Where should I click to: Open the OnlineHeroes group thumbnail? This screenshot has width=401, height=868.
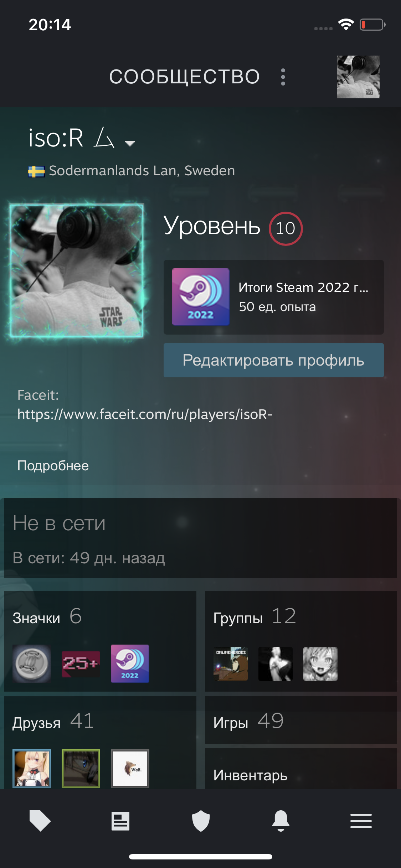click(231, 664)
